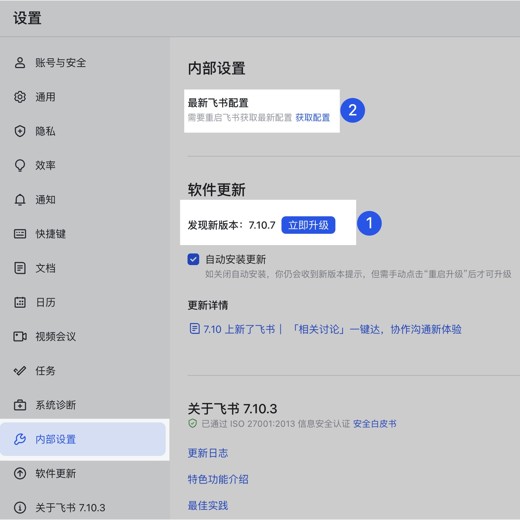Image resolution: width=520 pixels, height=520 pixels.
Task: Open the 特色功能介绍 link
Action: [218, 479]
